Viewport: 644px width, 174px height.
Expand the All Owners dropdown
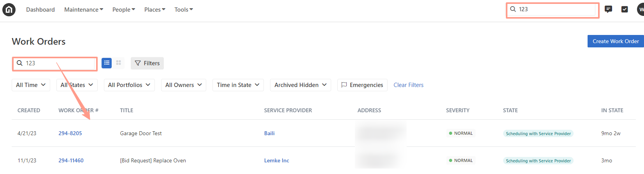click(x=184, y=85)
